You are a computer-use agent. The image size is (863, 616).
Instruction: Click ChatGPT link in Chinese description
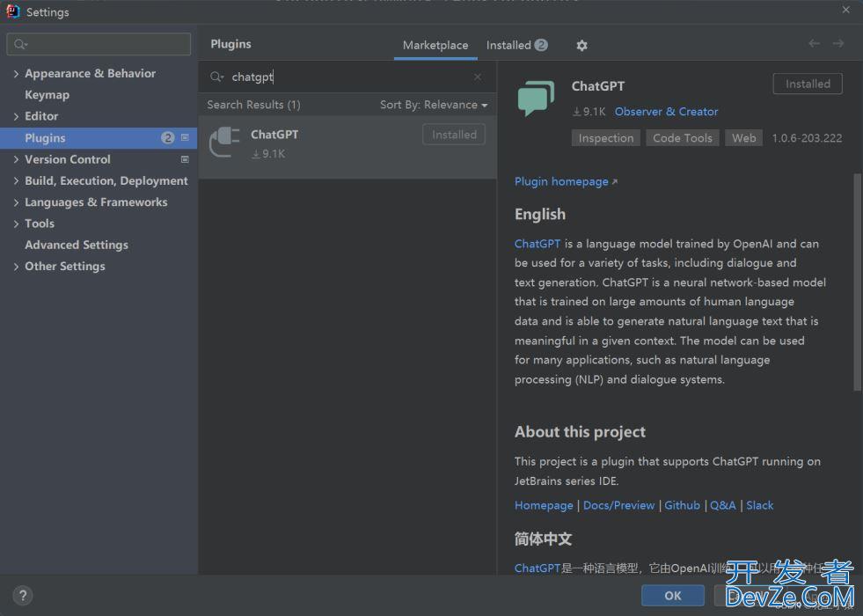(538, 568)
